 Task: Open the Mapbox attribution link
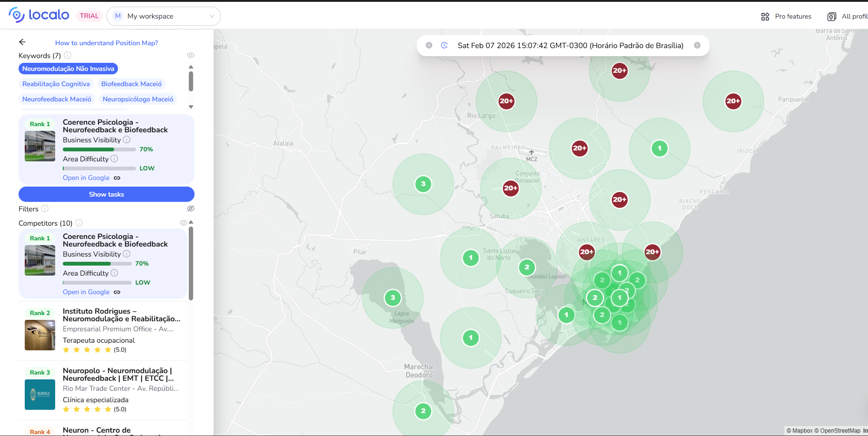point(800,431)
